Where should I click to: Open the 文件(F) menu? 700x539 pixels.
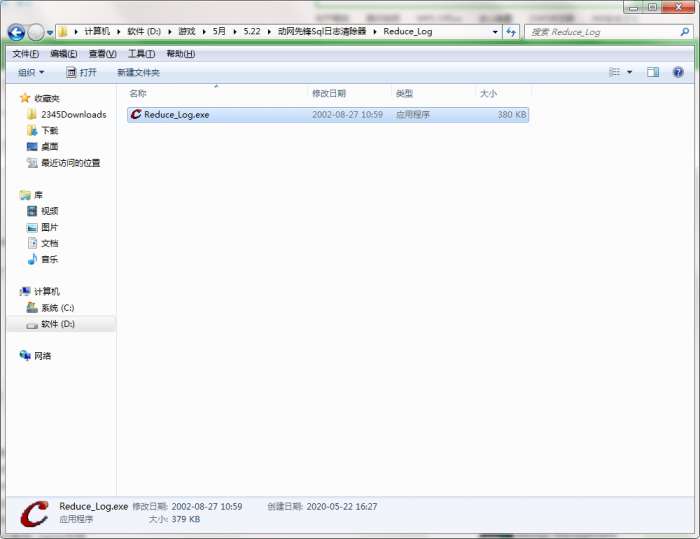click(25, 54)
